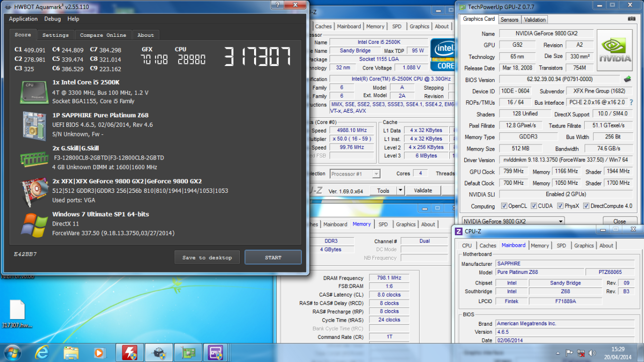
Task: Click the purple Z icon in the CPU-Z title bar
Action: 458,232
